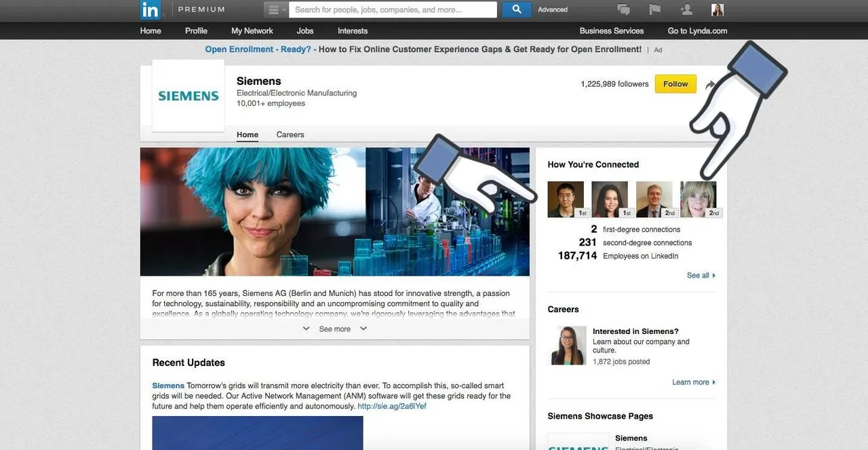Click the share arrow icon
Viewport: 868px width, 450px height.
pos(710,85)
